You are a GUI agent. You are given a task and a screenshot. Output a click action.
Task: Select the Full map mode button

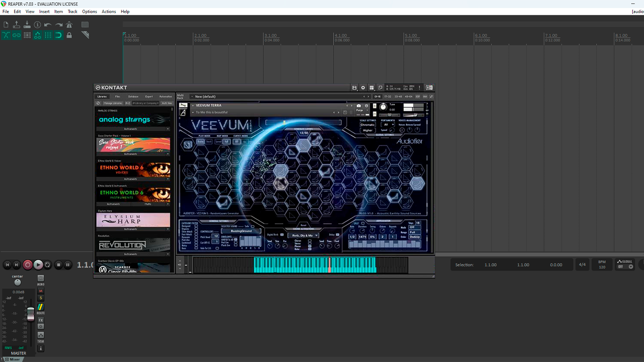(227, 141)
